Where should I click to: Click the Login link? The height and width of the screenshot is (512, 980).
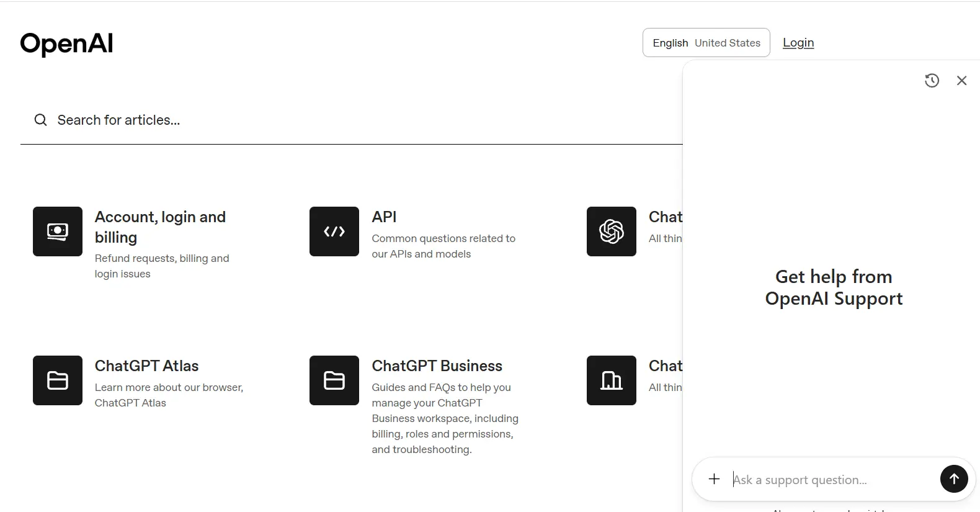point(798,43)
